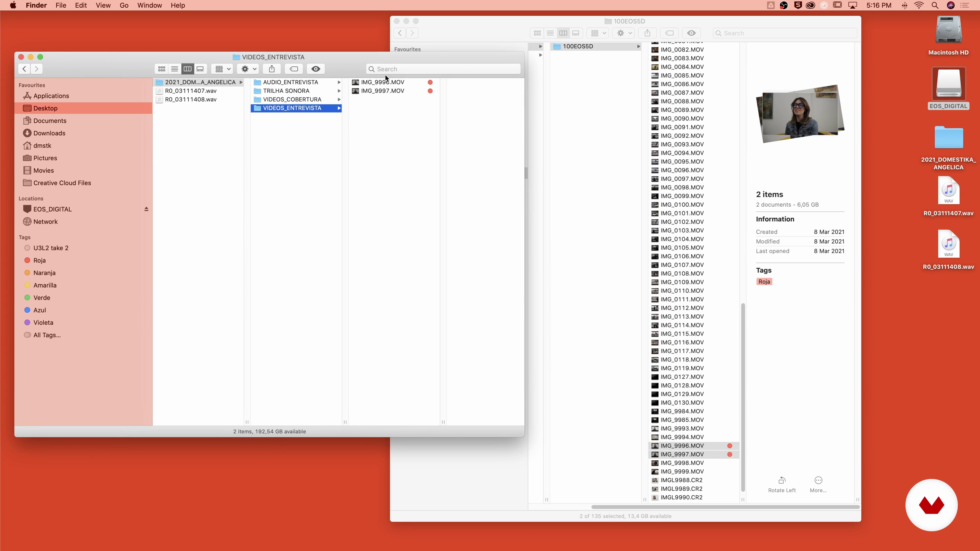This screenshot has height=551, width=980.
Task: Open Network in sidebar
Action: [84, 222]
